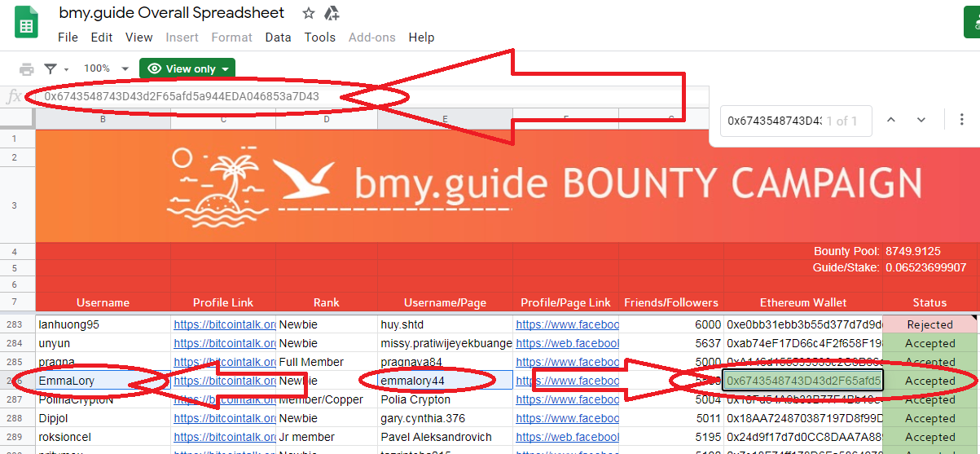Select wallet cell starting 0xe0bb31ebb3b55d
The height and width of the screenshot is (454, 980).
click(x=803, y=324)
